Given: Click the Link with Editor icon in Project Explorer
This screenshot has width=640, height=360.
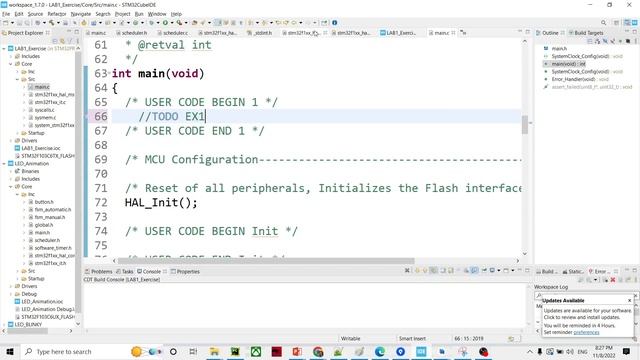Looking at the screenshot, I should 62,41.
